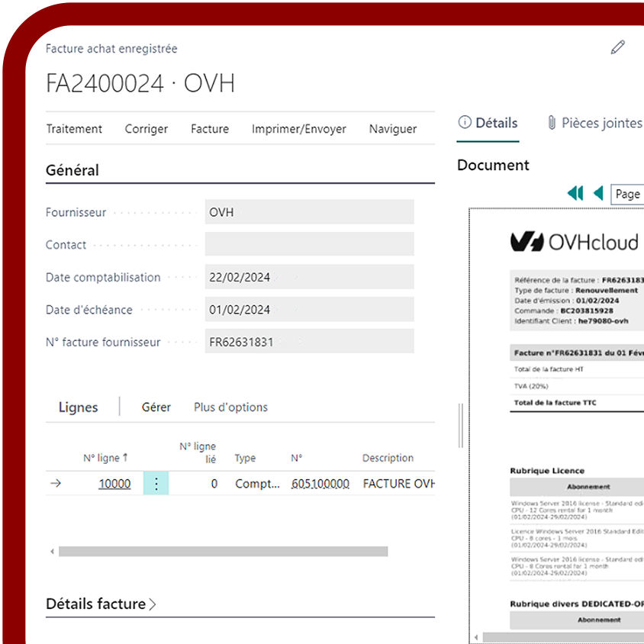Collapse the Général section header
This screenshot has height=644, width=644.
point(72,170)
